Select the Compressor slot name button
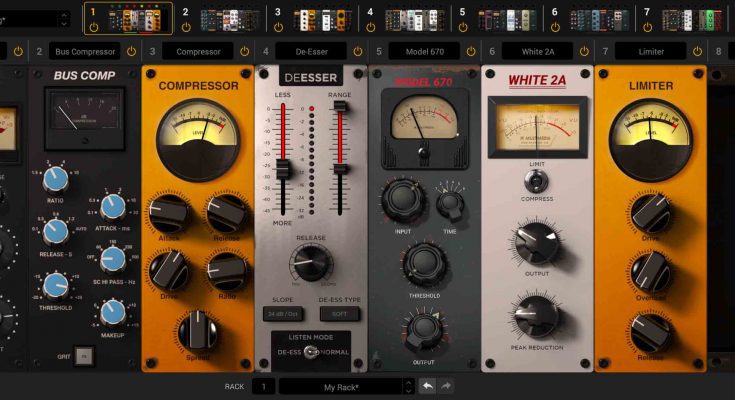 coord(198,51)
